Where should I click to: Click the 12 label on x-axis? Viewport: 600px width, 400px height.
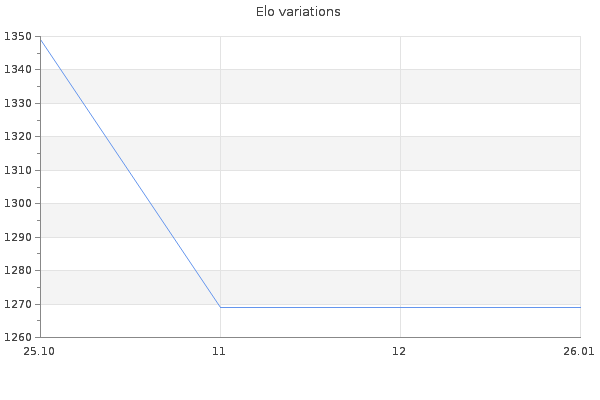coord(400,351)
